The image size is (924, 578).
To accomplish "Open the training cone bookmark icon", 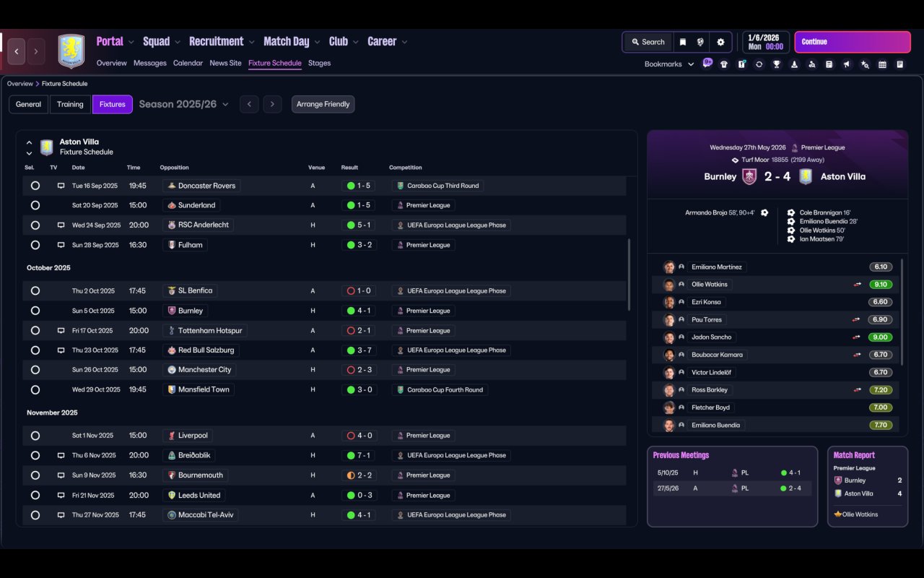I will point(794,64).
